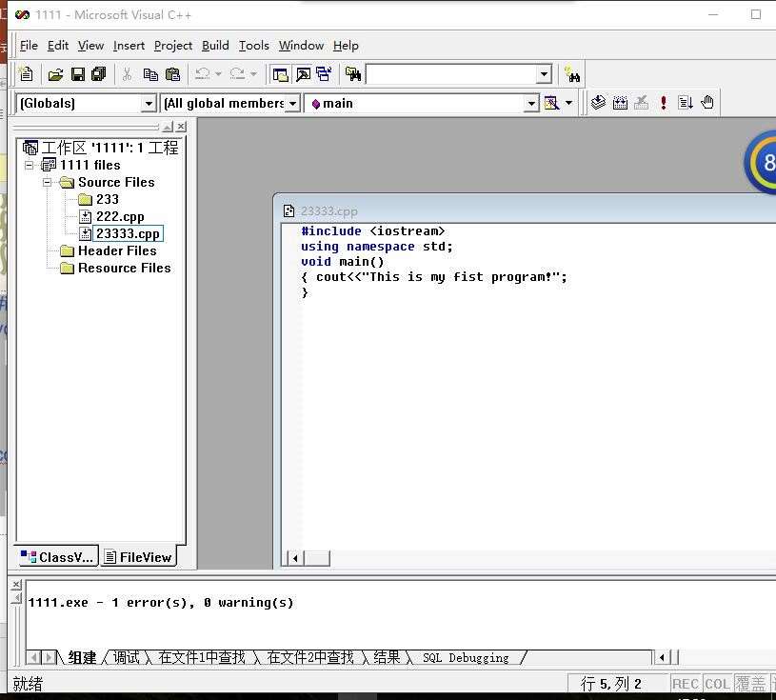
Task: Select the Resource Files folder
Action: tap(124, 268)
